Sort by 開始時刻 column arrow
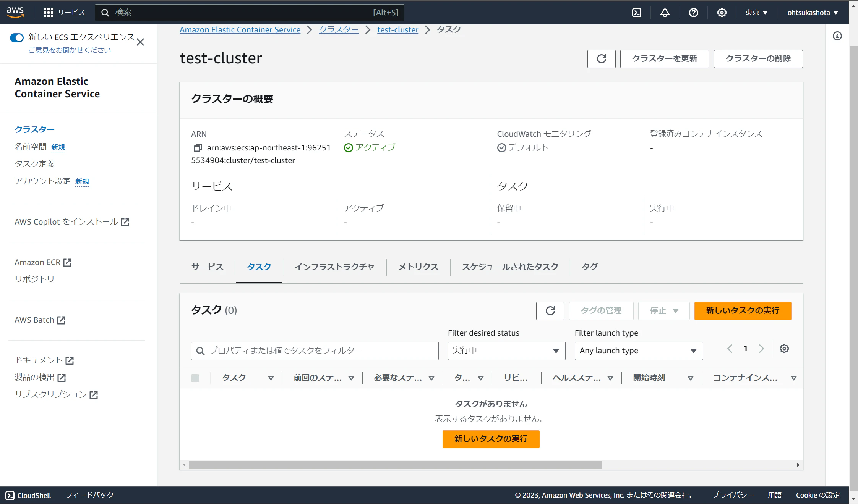Viewport: 858px width, 504px height. [691, 378]
